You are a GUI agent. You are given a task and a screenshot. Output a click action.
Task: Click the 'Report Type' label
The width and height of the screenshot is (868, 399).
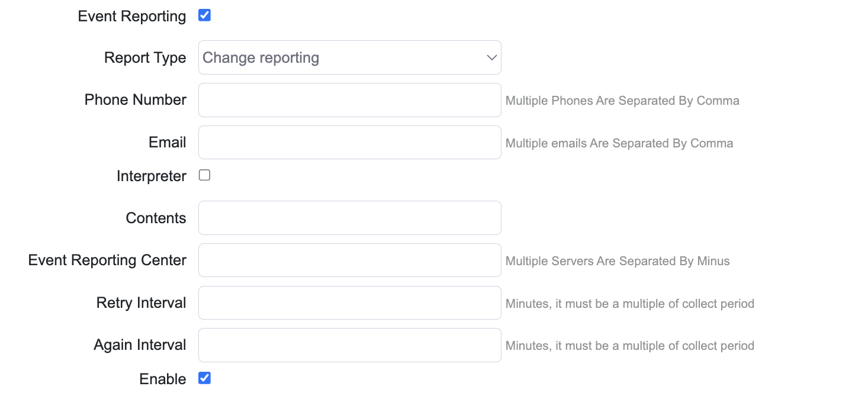coord(145,58)
